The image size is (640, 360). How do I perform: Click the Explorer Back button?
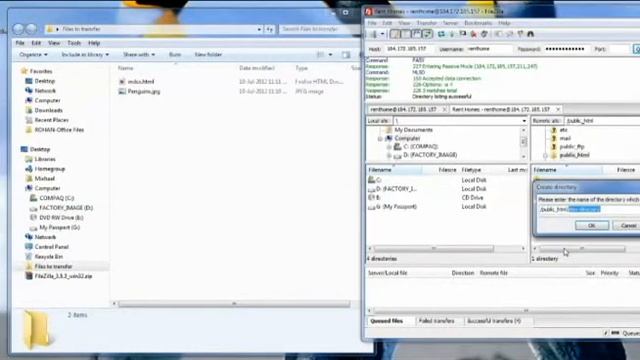19,29
